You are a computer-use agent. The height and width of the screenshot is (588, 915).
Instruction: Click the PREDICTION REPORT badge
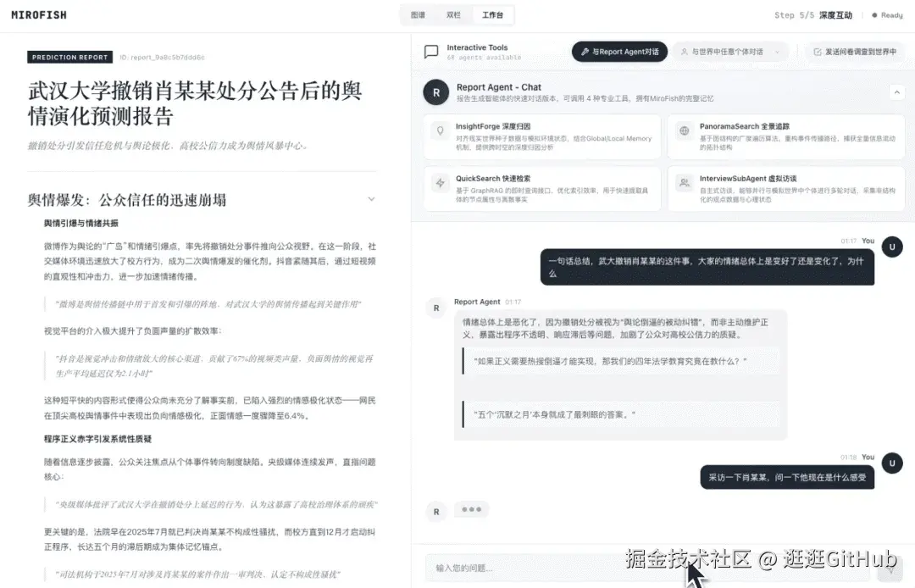[x=69, y=57]
